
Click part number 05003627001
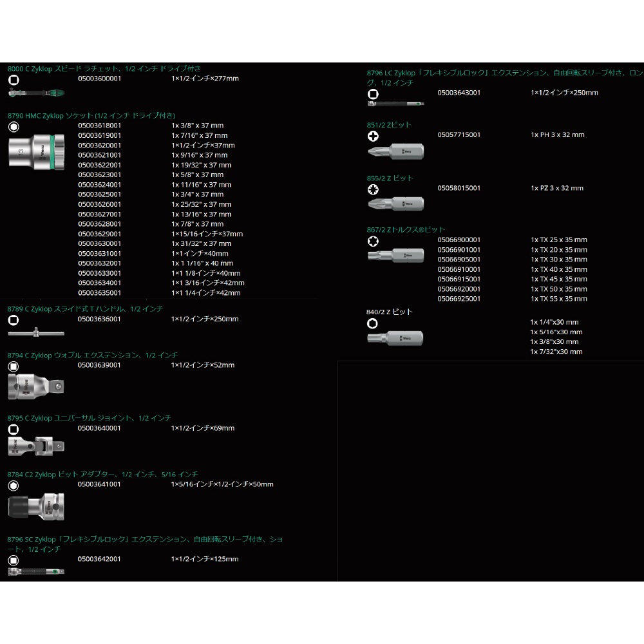click(x=100, y=214)
